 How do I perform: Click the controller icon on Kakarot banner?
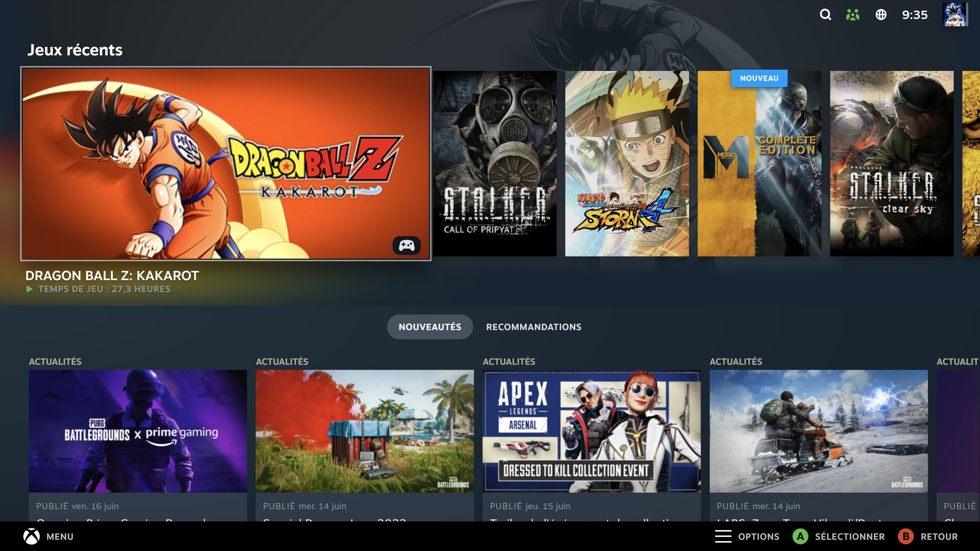406,246
